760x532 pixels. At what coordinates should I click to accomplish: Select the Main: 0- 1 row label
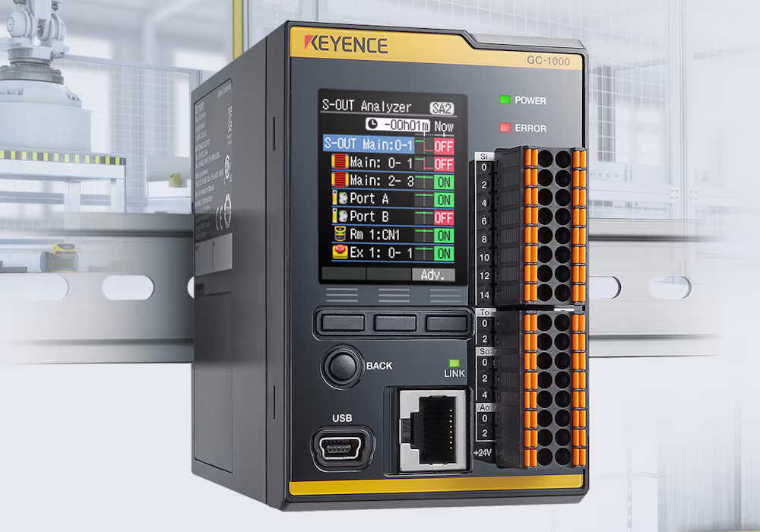pyautogui.click(x=382, y=163)
